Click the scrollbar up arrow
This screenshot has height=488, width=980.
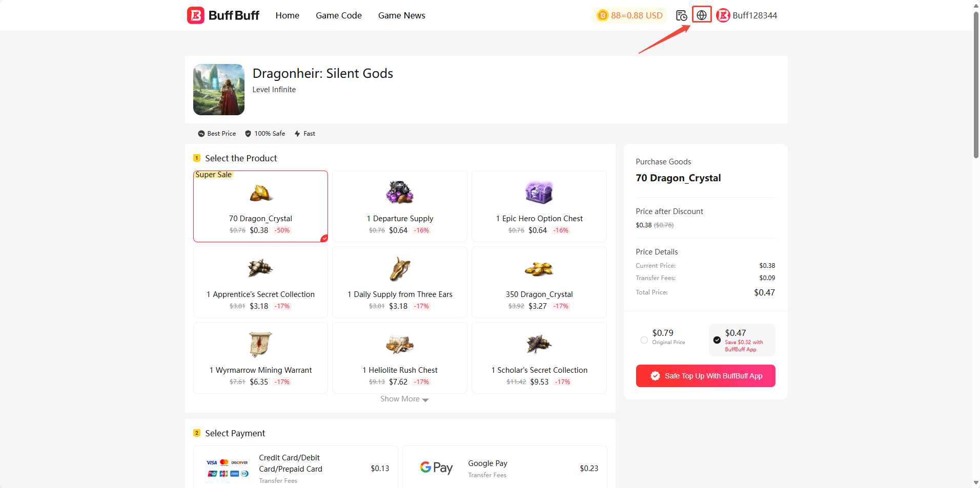pyautogui.click(x=976, y=5)
